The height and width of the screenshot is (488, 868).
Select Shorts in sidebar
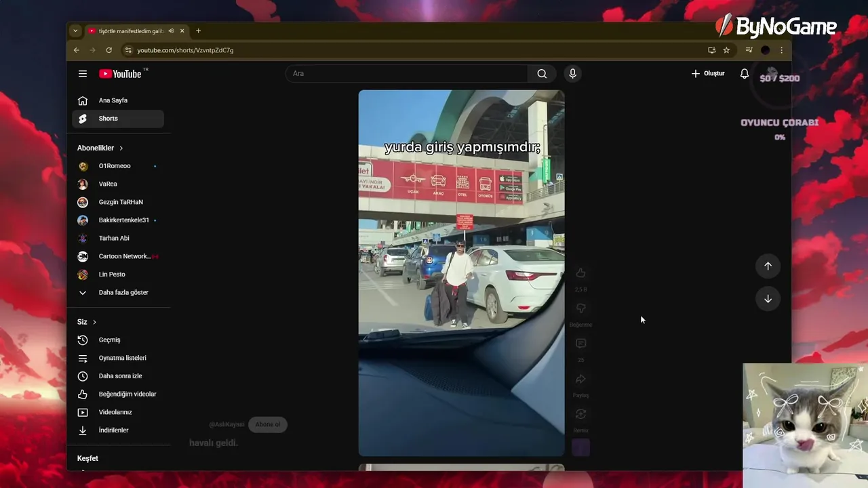(x=118, y=119)
